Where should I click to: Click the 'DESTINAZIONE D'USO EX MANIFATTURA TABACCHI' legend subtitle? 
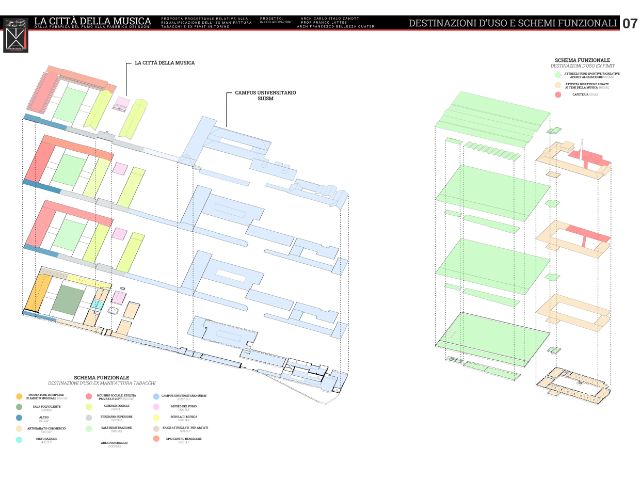click(102, 383)
